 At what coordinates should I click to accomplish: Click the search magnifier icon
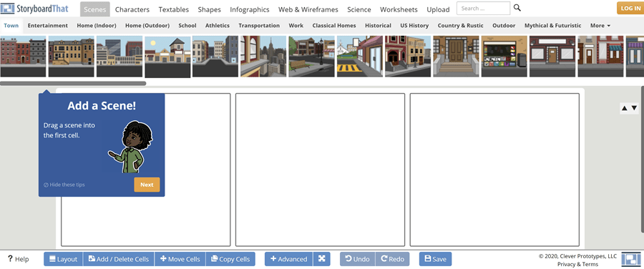point(517,8)
